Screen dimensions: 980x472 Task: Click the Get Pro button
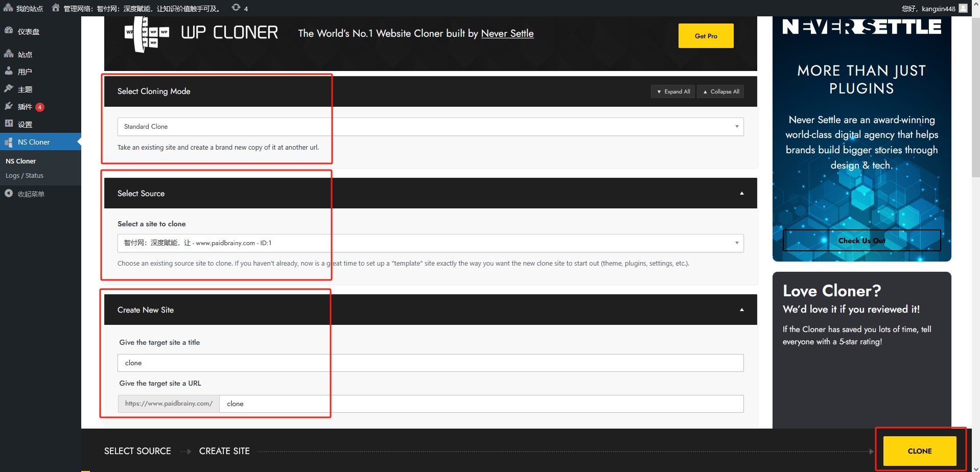coord(706,36)
